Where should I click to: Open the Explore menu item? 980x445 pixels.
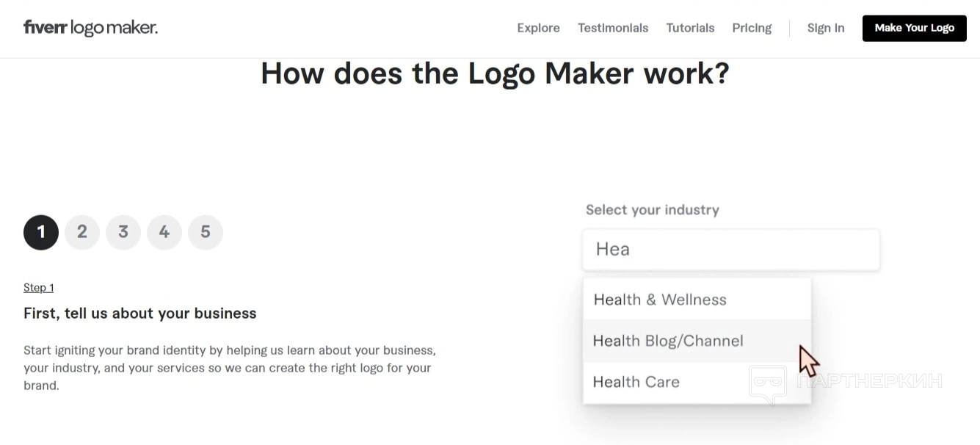[x=538, y=28]
